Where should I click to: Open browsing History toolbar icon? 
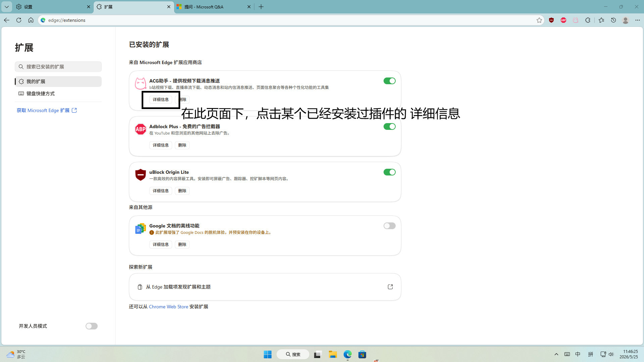[x=613, y=20]
